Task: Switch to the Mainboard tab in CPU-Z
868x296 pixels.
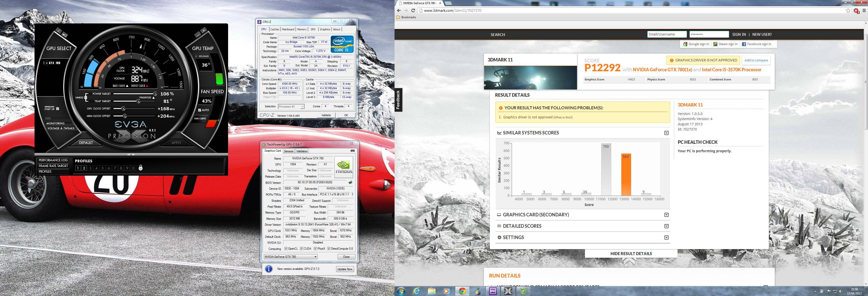Action: pyautogui.click(x=288, y=29)
